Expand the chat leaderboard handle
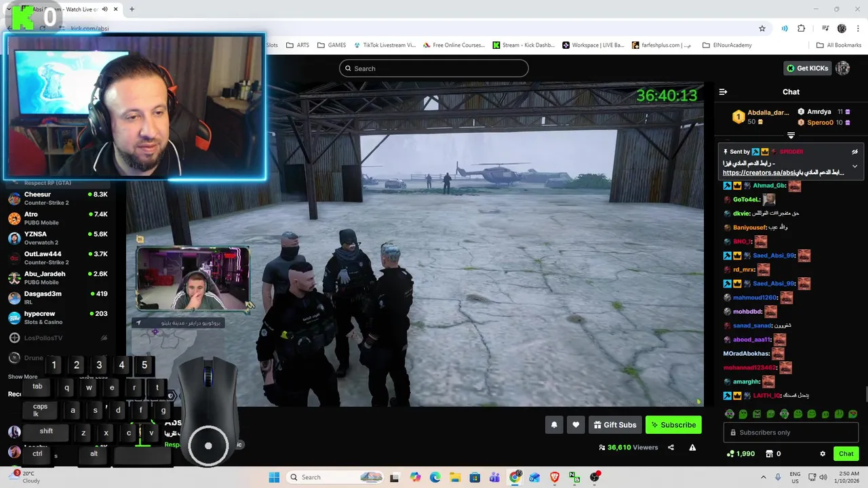Screen dimensions: 868x488 tap(791, 136)
